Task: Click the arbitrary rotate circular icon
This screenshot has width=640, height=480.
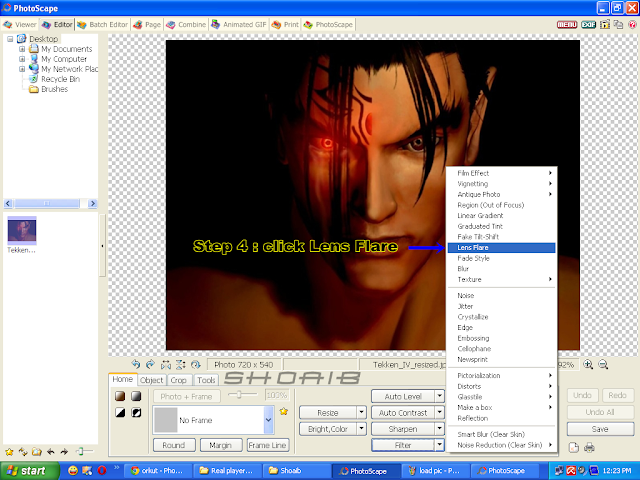Action: 196,364
